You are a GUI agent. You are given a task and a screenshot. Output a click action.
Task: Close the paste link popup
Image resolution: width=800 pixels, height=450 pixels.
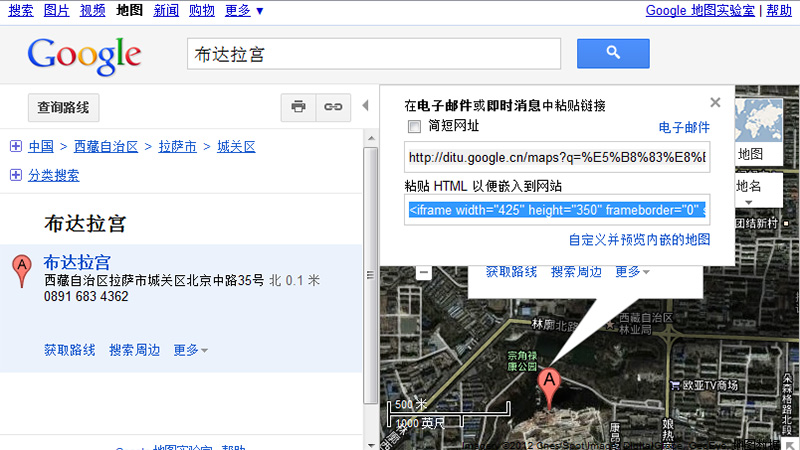pos(715,103)
